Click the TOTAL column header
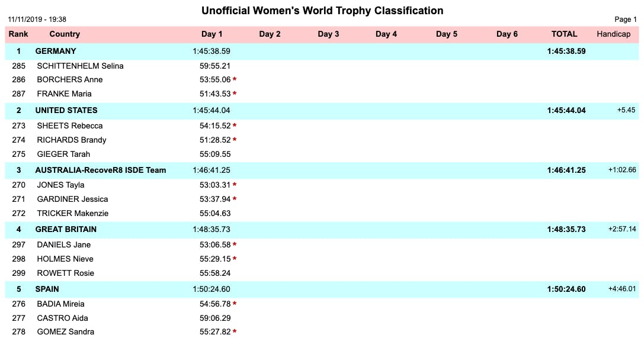Image resolution: width=644 pixels, height=338 pixels. tap(564, 34)
